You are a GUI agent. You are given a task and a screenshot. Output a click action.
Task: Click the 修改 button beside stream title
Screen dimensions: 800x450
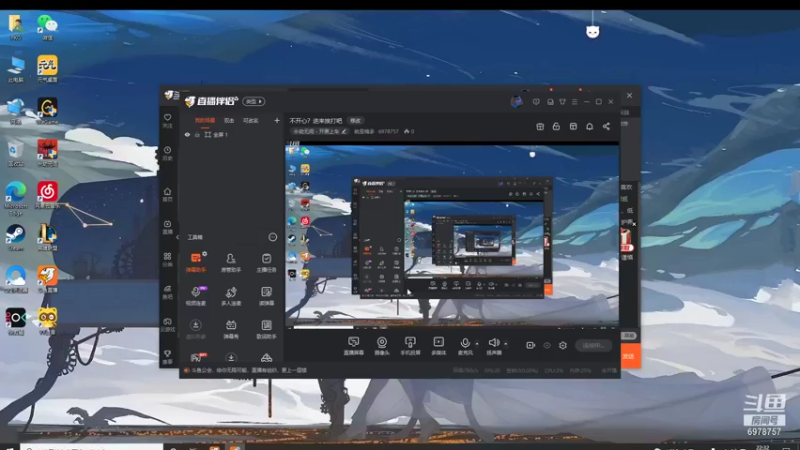(x=355, y=120)
